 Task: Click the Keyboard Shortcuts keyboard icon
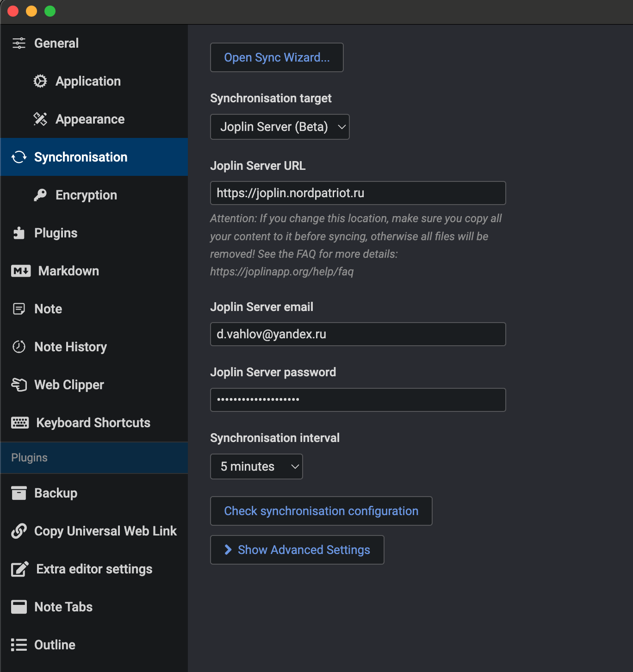tap(20, 423)
